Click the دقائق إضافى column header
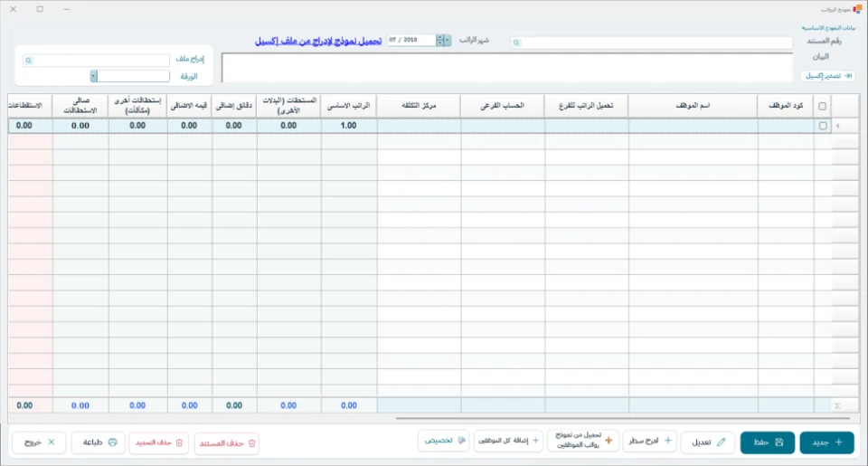This screenshot has height=466, width=868. [x=234, y=105]
